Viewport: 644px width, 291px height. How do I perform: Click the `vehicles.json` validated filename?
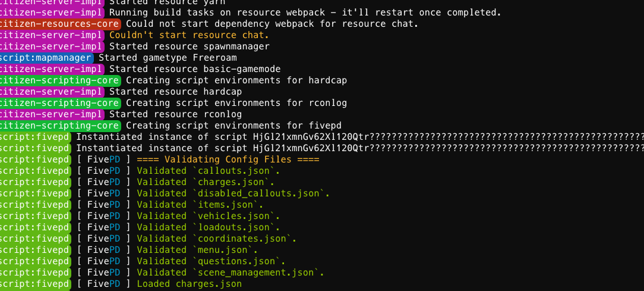point(236,216)
